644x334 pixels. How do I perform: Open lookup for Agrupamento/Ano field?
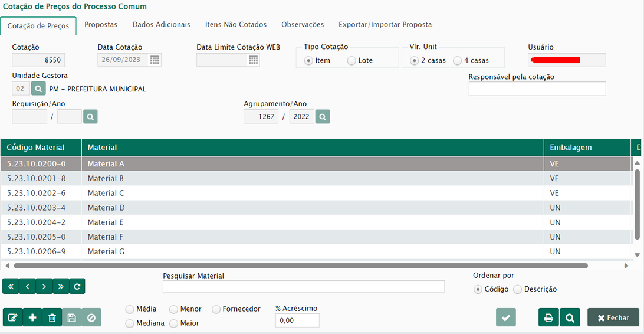click(x=322, y=117)
